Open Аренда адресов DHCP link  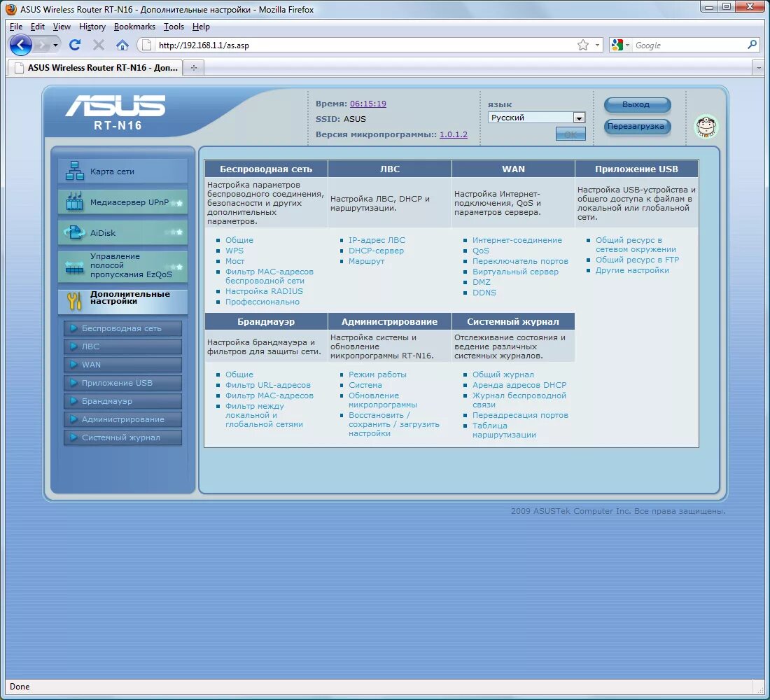pos(519,385)
